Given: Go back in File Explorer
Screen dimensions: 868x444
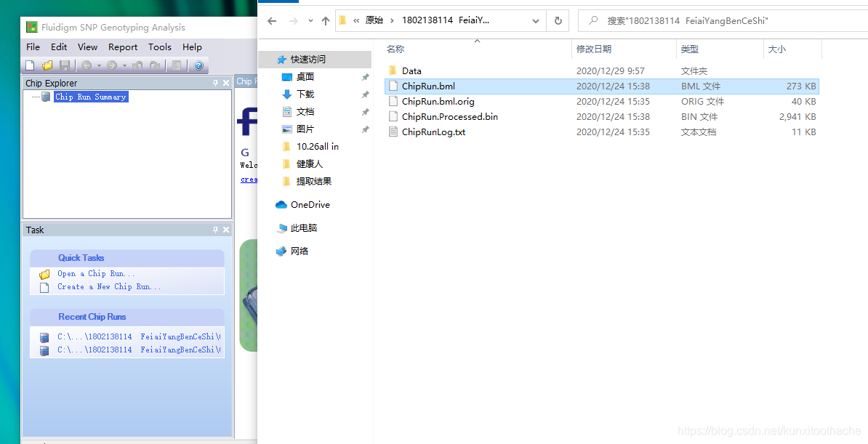Looking at the screenshot, I should [x=272, y=21].
